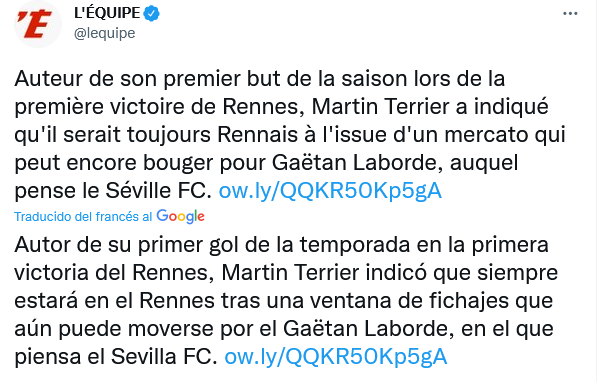
Task: Click 'Sevilla FC' in the translated text
Action: pos(164,356)
